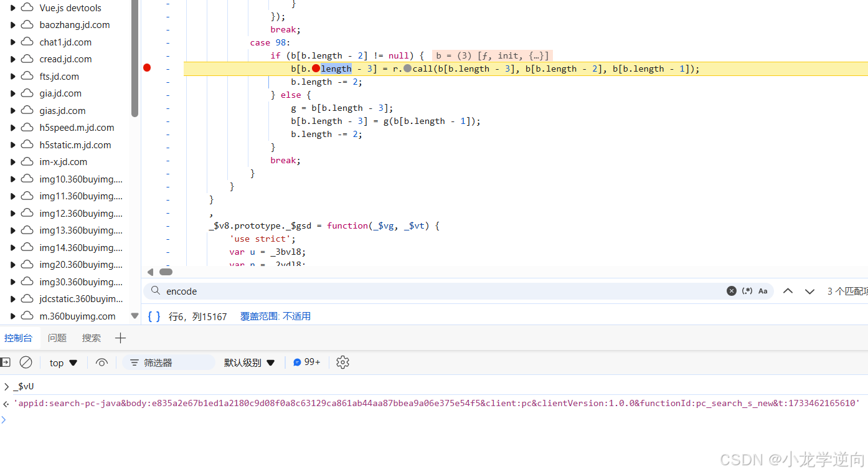Viewport: 868px width, 474px height.
Task: Toggle regex mode (.*) in the search bar
Action: [747, 290]
